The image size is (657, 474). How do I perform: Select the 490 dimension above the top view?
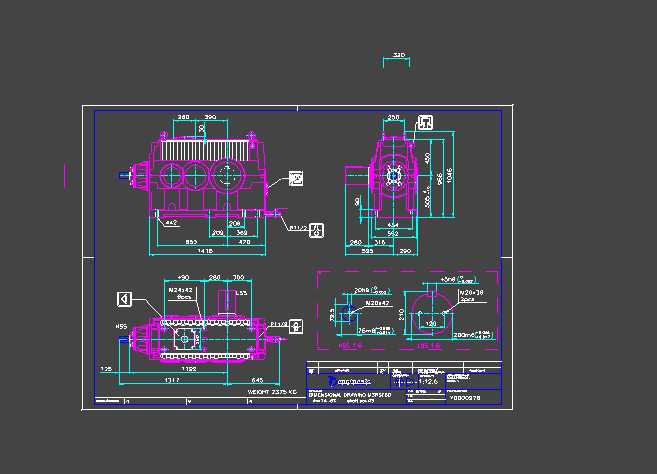pyautogui.click(x=183, y=277)
